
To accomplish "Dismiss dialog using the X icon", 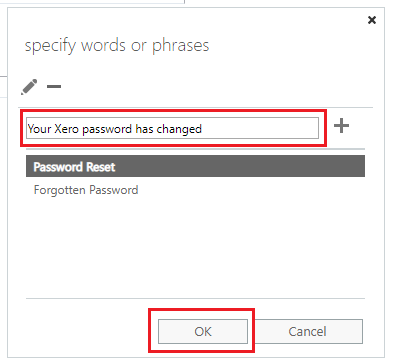I will point(372,20).
